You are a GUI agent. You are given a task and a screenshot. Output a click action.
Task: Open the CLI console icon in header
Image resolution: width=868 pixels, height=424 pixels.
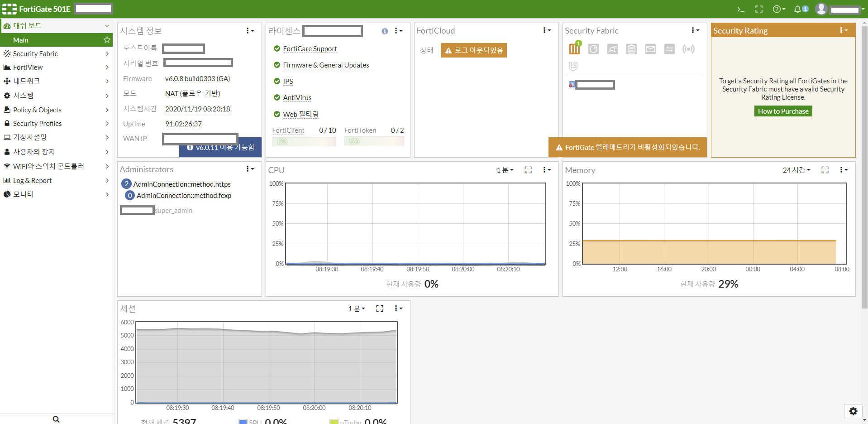pyautogui.click(x=741, y=9)
